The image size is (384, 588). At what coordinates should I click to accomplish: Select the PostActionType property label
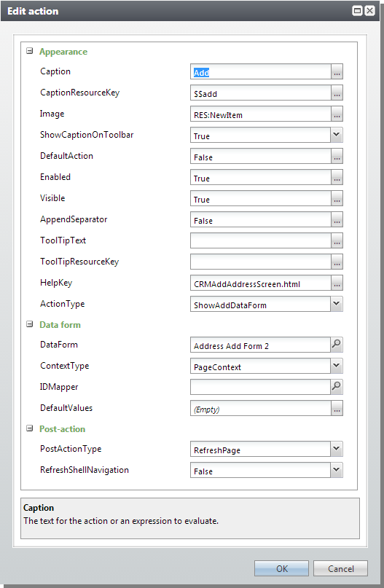click(x=71, y=449)
